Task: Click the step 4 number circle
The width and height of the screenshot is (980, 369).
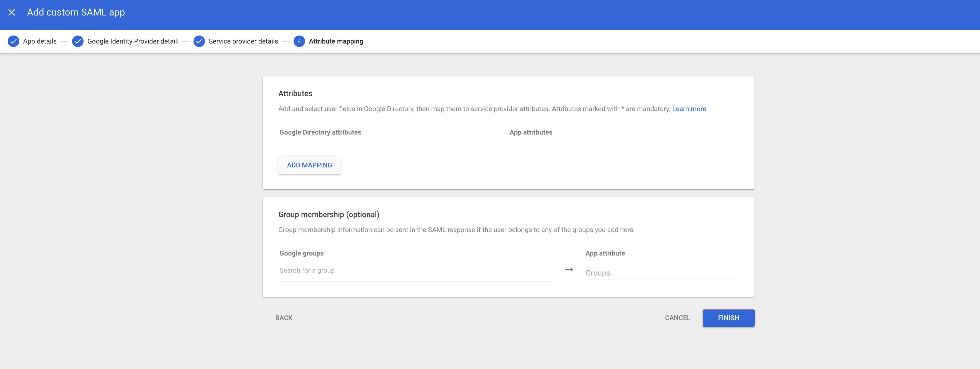Action: point(299,41)
